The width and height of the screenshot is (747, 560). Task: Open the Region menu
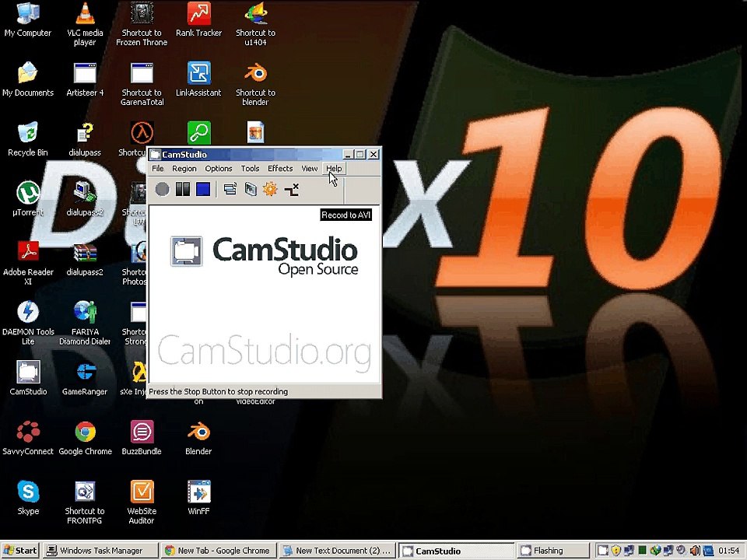tap(184, 169)
